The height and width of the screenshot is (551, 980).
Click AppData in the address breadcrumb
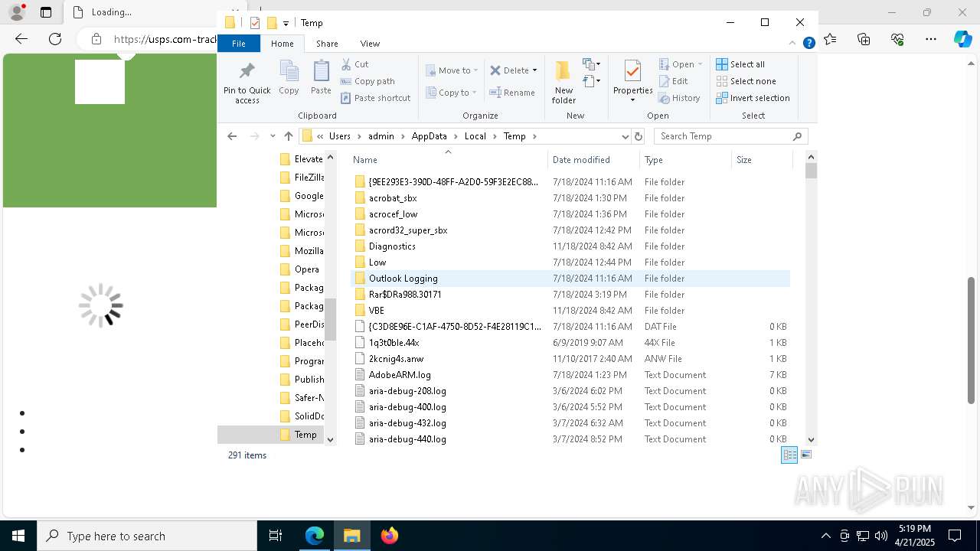pyautogui.click(x=429, y=136)
